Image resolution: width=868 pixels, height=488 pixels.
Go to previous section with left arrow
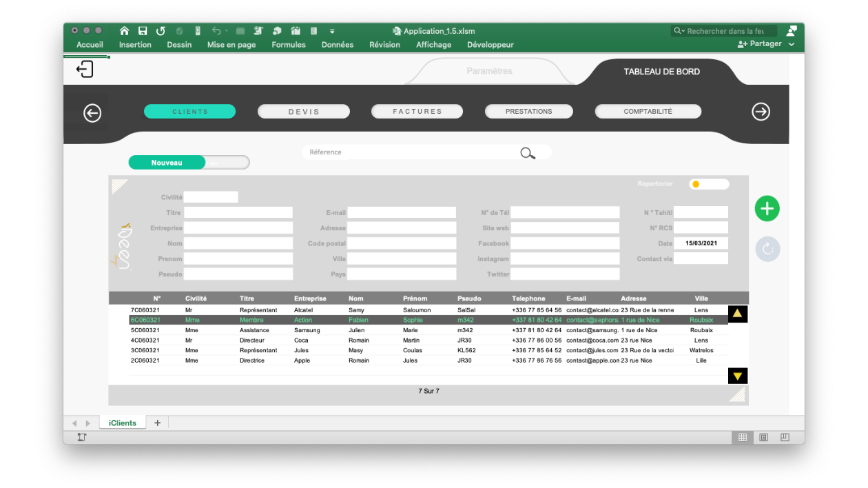92,113
